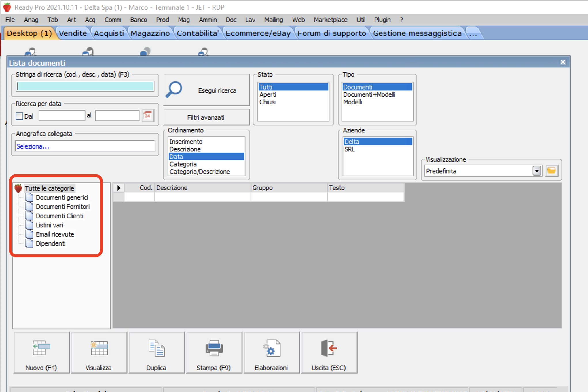This screenshot has width=588, height=392.
Task: Click the Testo column header
Action: pos(366,188)
